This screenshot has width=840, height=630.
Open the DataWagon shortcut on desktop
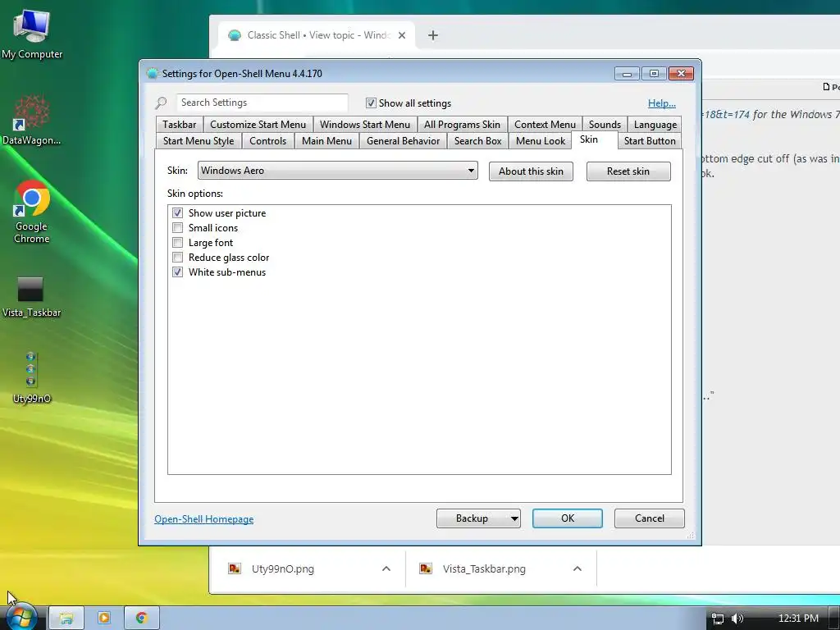point(32,119)
